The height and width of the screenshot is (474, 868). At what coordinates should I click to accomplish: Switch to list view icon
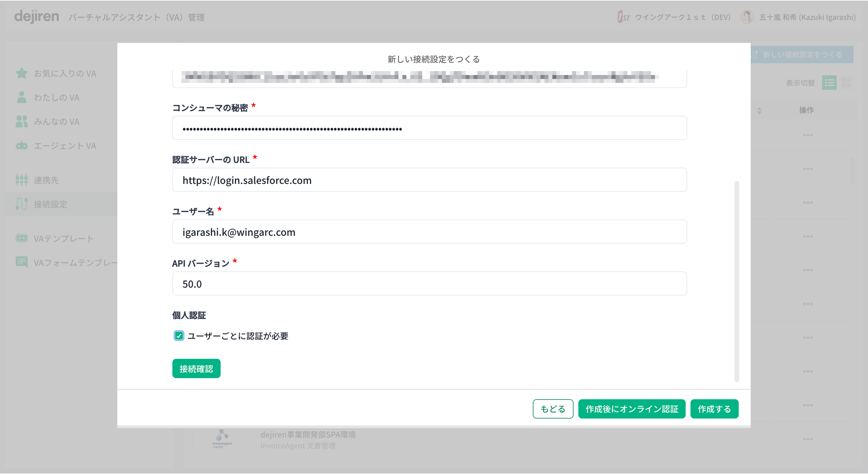pos(829,83)
